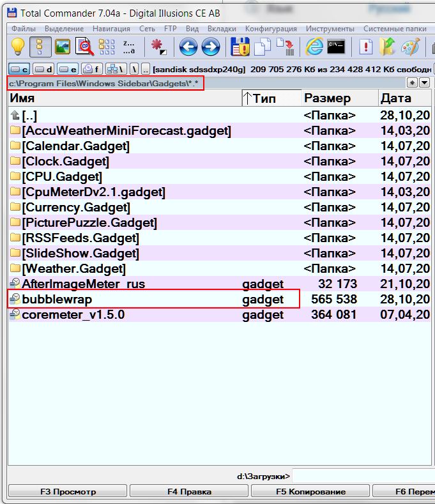Click the picture thumbnail view icon
435x504 pixels.
click(x=63, y=47)
